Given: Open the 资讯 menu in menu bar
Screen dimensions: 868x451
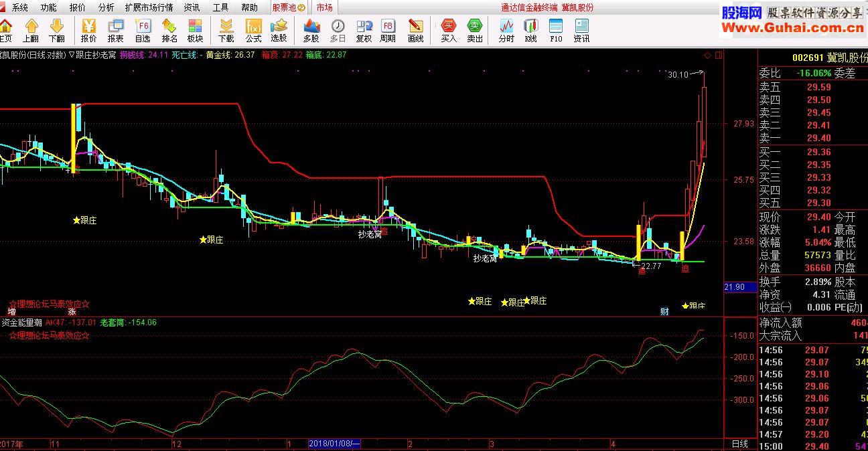Looking at the screenshot, I should pyautogui.click(x=192, y=7).
